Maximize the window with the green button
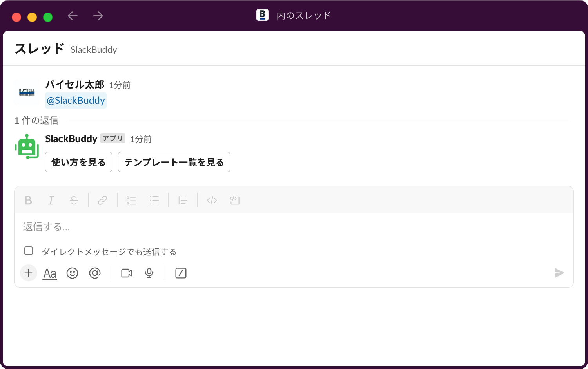The height and width of the screenshot is (369, 588). tap(48, 17)
